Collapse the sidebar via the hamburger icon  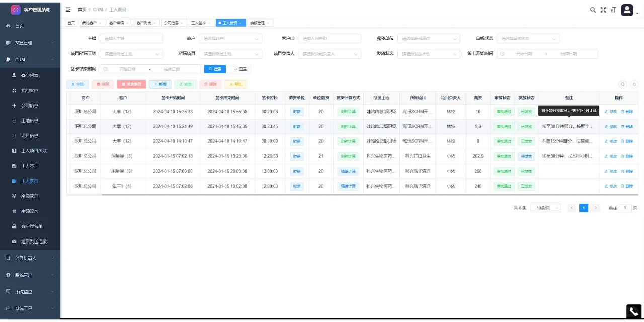click(x=67, y=9)
